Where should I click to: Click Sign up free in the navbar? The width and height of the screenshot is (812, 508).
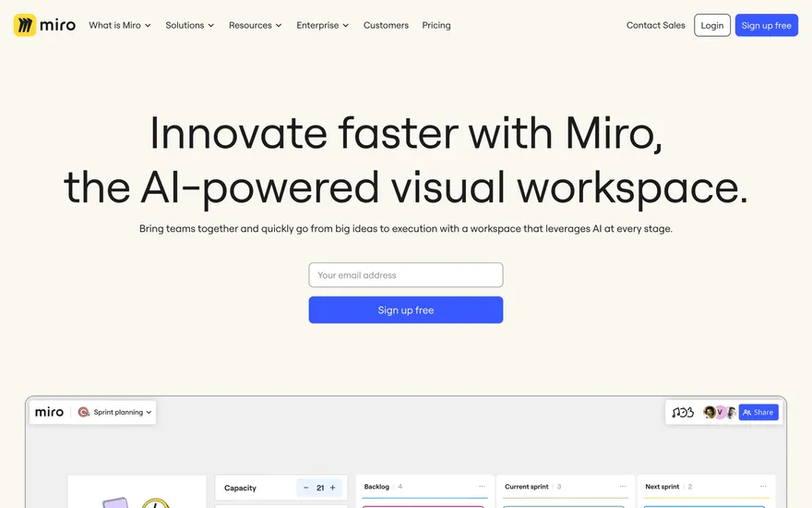pyautogui.click(x=767, y=25)
